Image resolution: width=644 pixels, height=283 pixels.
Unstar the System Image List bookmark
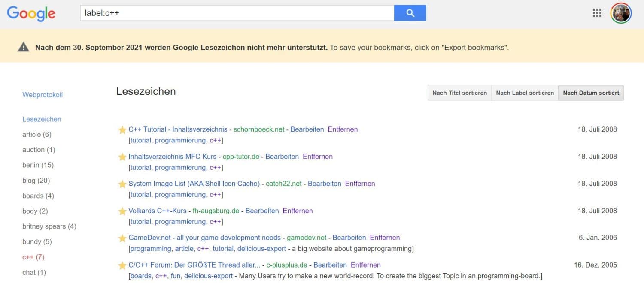pos(122,184)
